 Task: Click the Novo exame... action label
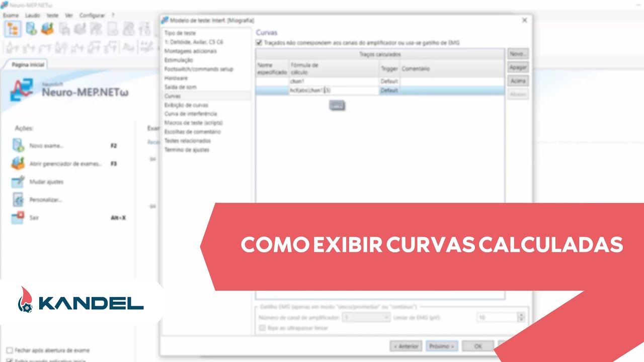pos(46,146)
